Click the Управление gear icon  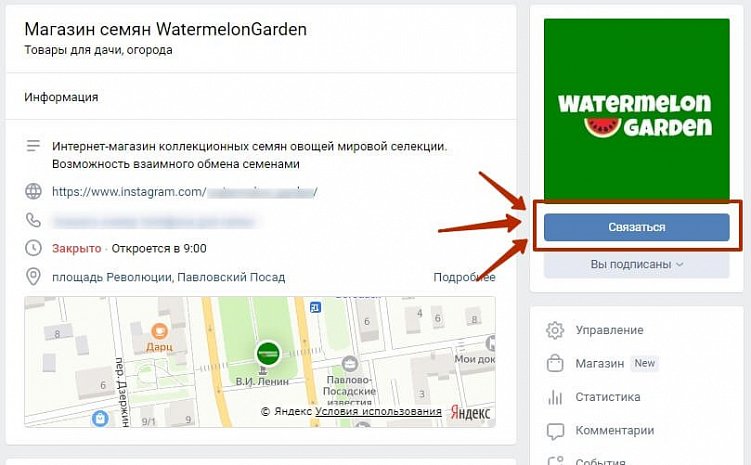[x=555, y=330]
